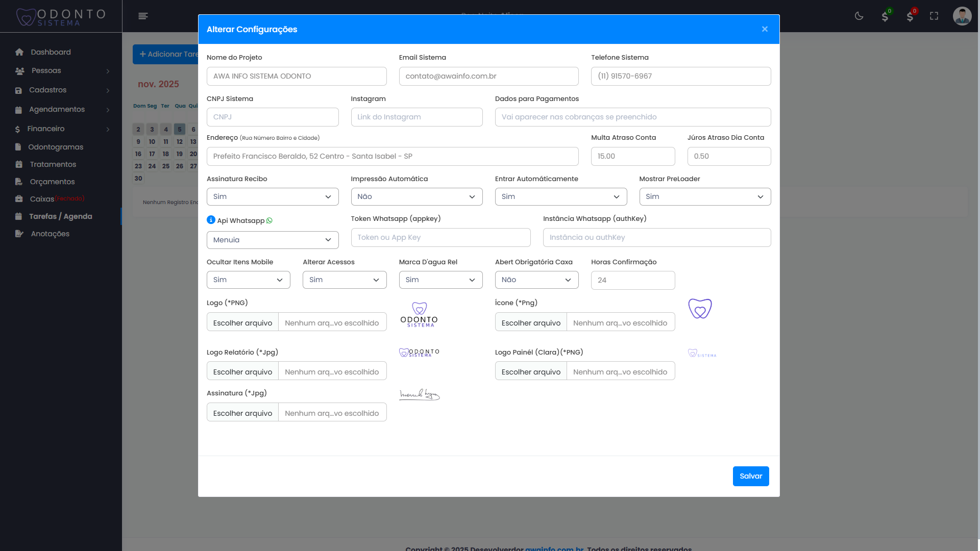Viewport: 980px width, 551px height.
Task: Click the Api Whatsapp info icon
Action: pos(211,220)
